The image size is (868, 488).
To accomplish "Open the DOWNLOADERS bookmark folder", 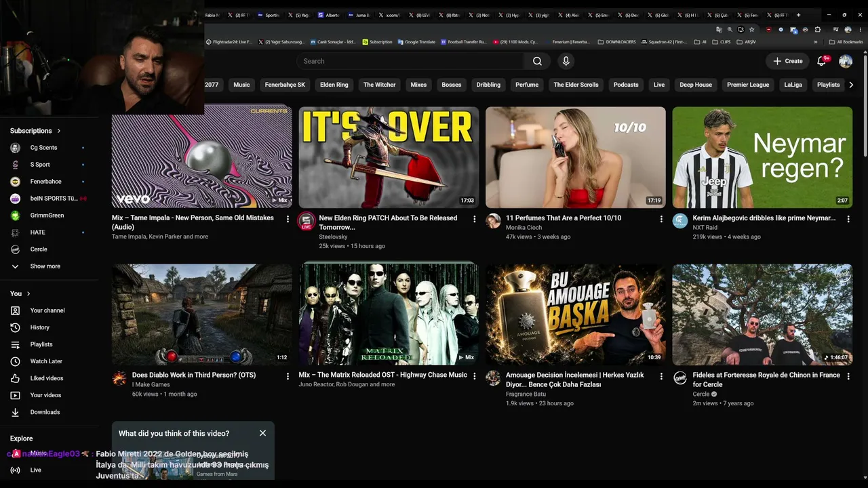I will point(617,42).
